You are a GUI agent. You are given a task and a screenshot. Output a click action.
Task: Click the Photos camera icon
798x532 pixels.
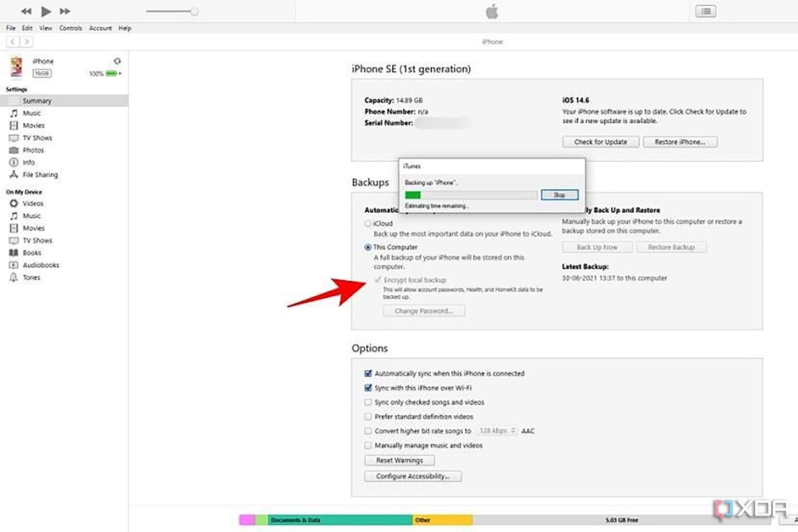click(x=14, y=150)
